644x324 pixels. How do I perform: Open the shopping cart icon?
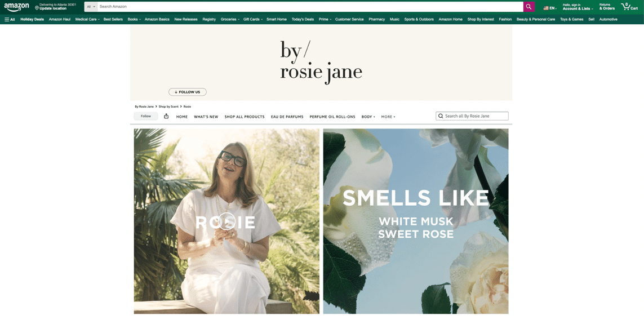[629, 7]
